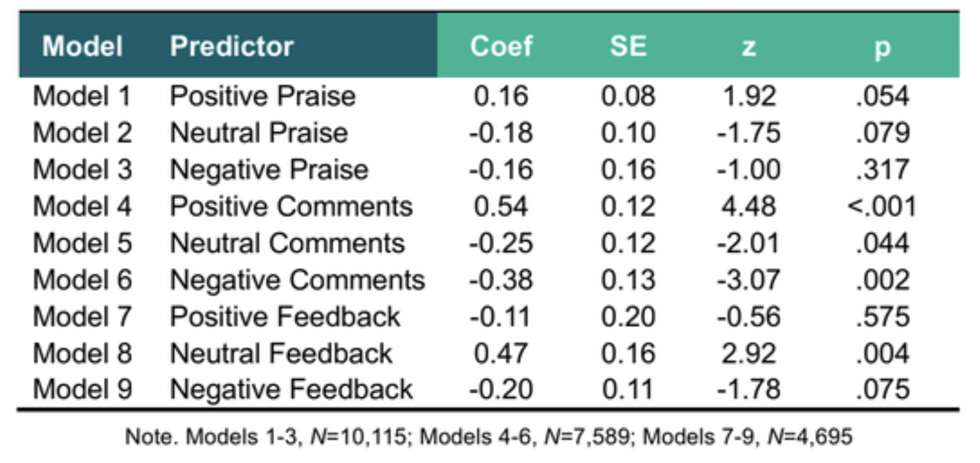The height and width of the screenshot is (463, 980).
Task: Select the Neutral Praise predictor cell
Action: pos(259,133)
